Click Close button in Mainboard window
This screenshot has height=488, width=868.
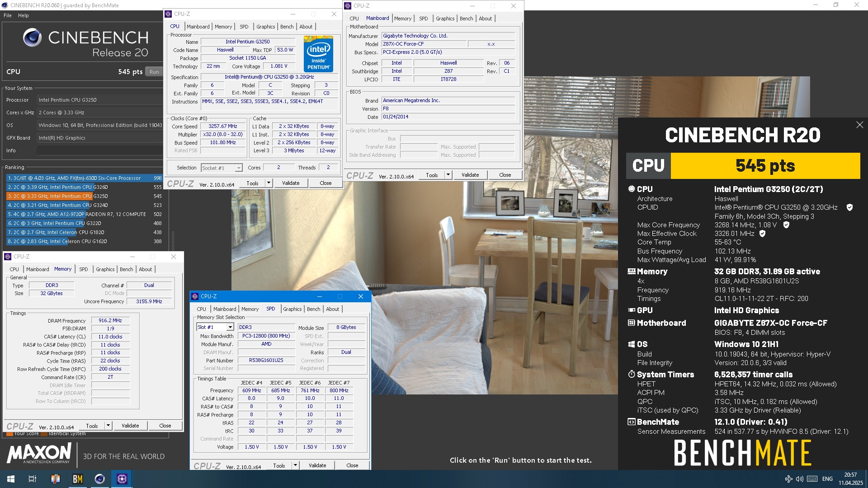505,175
